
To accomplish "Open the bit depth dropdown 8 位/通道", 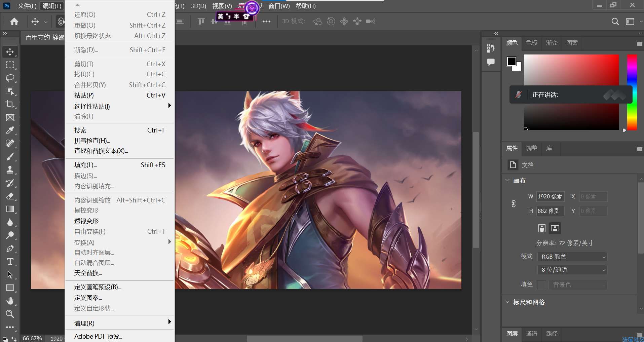I will [572, 270].
